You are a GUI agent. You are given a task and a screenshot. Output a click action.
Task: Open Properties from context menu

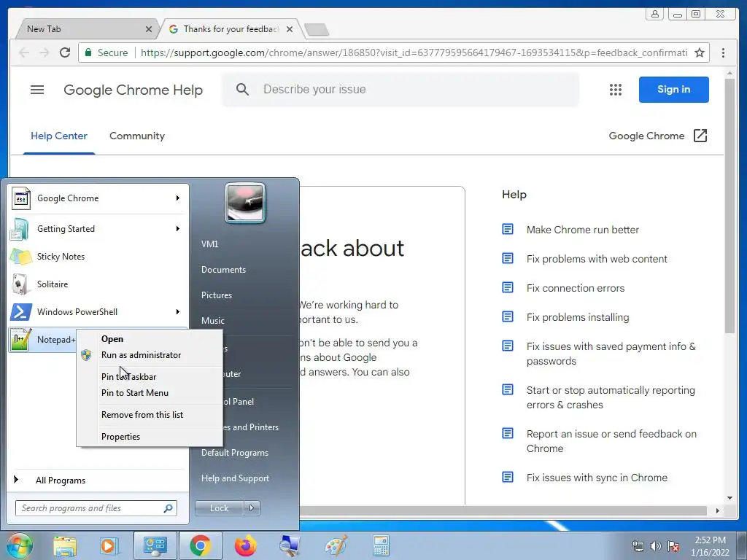coord(120,437)
